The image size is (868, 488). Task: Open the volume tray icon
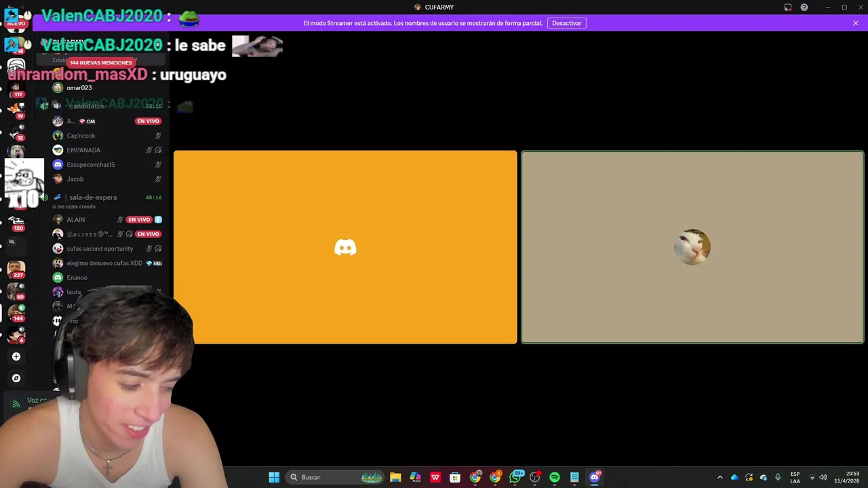pos(823,477)
